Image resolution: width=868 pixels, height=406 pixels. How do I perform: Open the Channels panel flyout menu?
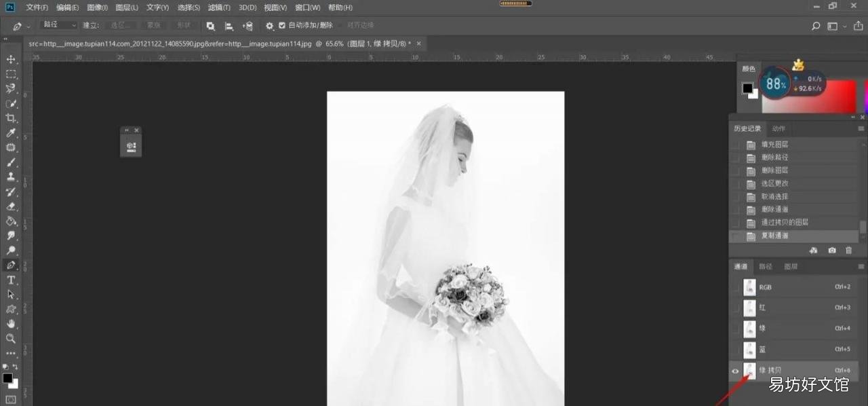tap(861, 267)
